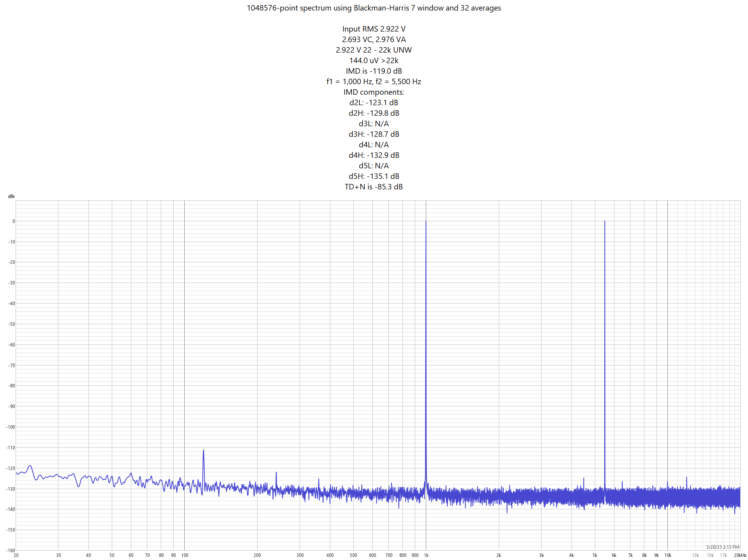This screenshot has height=560, width=748.
Task: Click the 5.5 kHz tone peak in the spectrum
Action: [x=605, y=221]
